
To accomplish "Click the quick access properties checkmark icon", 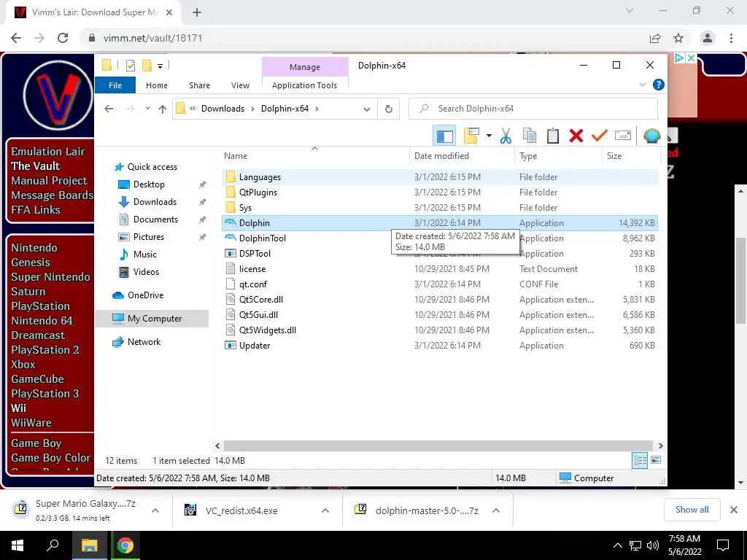I will point(131,66).
